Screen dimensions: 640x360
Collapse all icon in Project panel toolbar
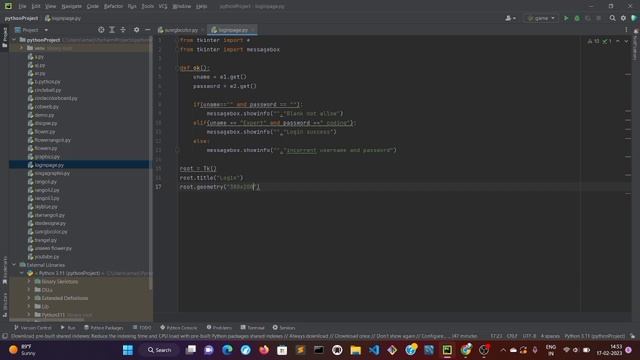tap(123, 30)
